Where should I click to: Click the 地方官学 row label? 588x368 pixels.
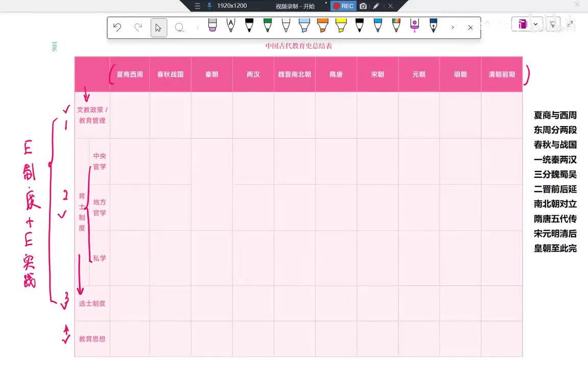pyautogui.click(x=100, y=208)
